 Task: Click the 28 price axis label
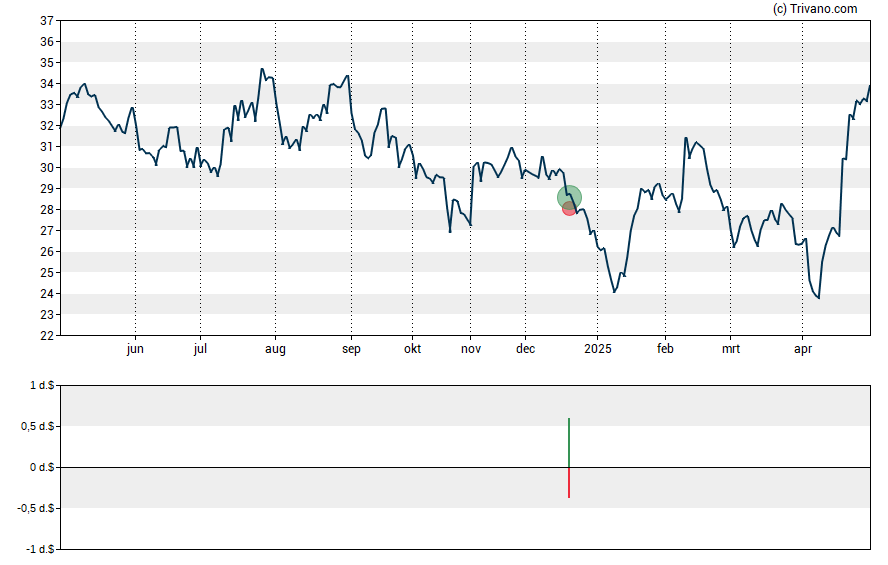[46, 209]
